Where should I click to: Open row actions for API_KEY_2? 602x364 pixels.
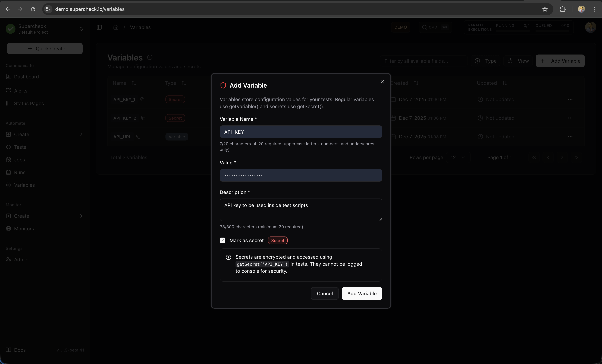570,118
